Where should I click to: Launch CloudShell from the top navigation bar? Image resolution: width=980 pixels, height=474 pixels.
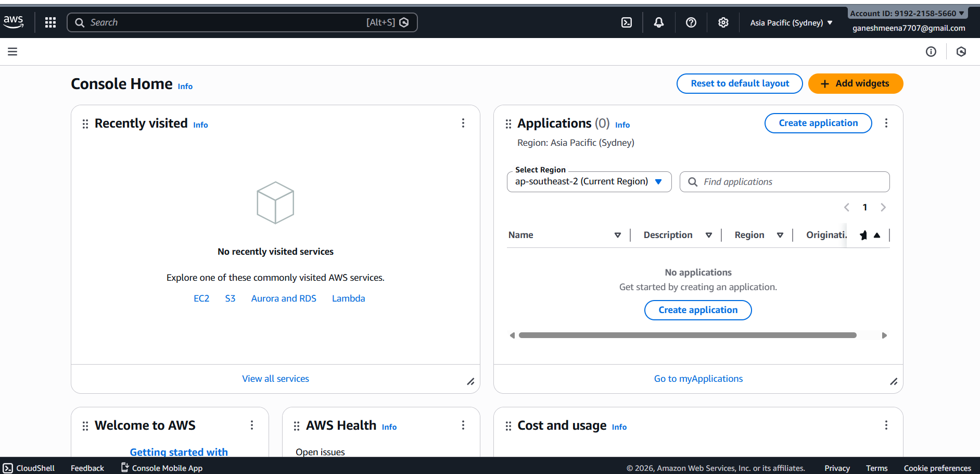[x=627, y=22]
